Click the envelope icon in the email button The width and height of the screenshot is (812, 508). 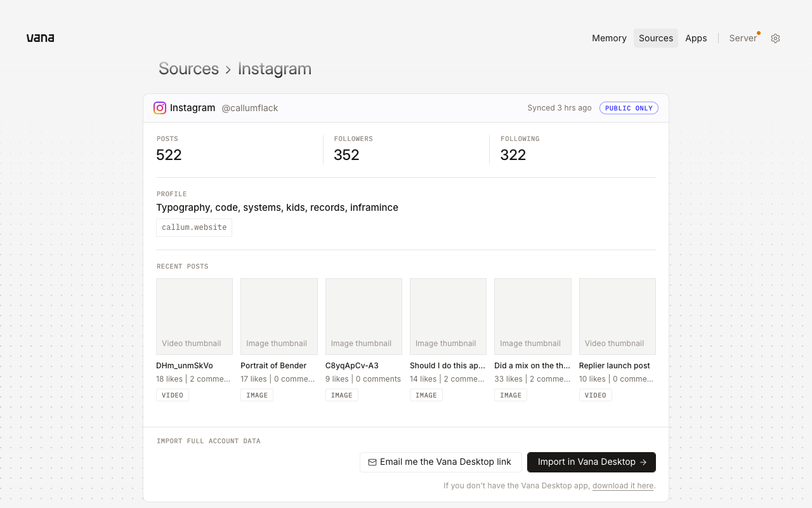372,462
